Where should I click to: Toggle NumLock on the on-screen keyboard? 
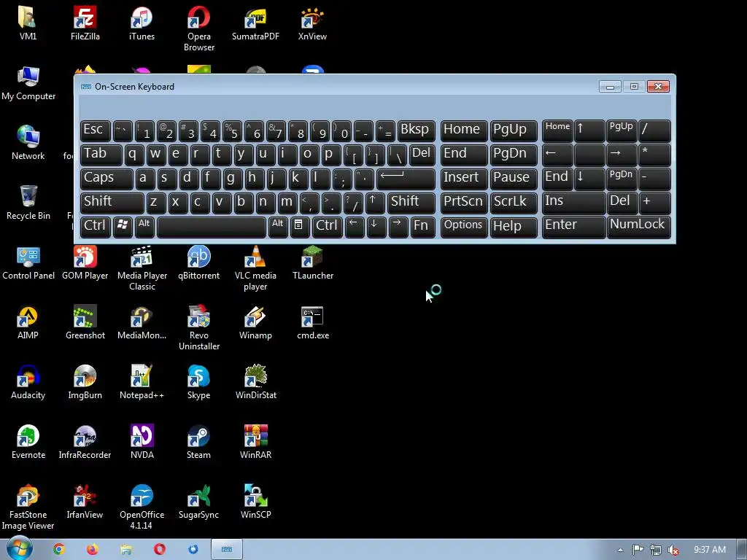[x=638, y=227]
